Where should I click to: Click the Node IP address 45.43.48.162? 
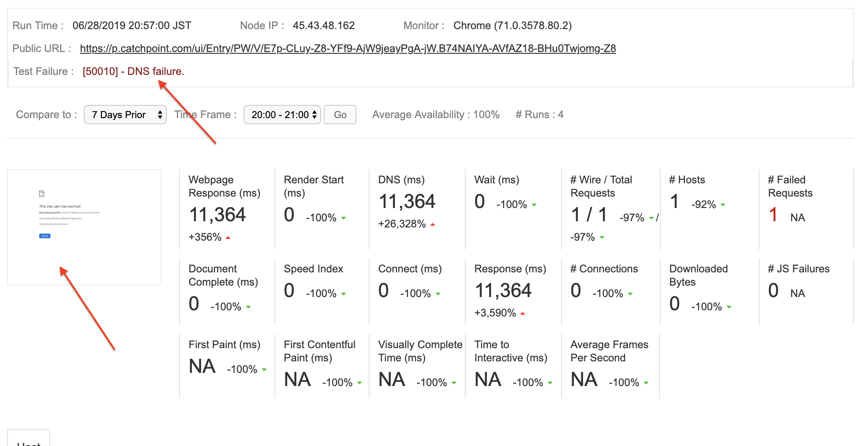point(324,26)
